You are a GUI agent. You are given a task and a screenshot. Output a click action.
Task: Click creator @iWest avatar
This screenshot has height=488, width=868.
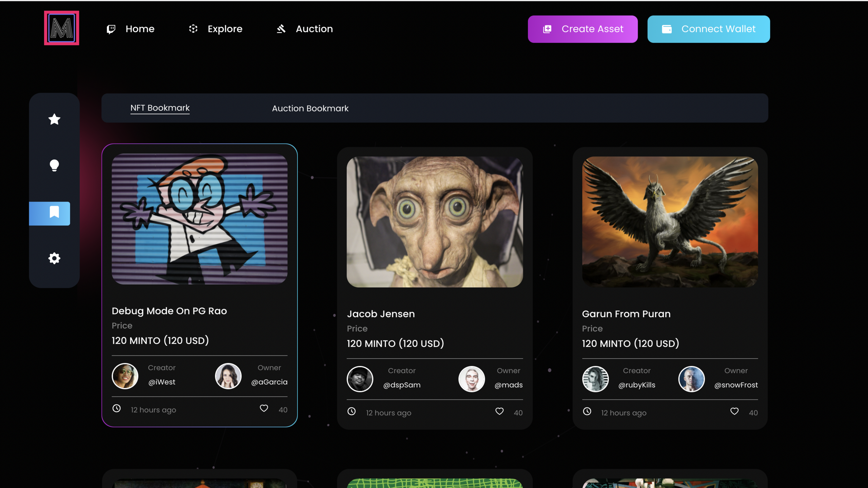coord(125,376)
